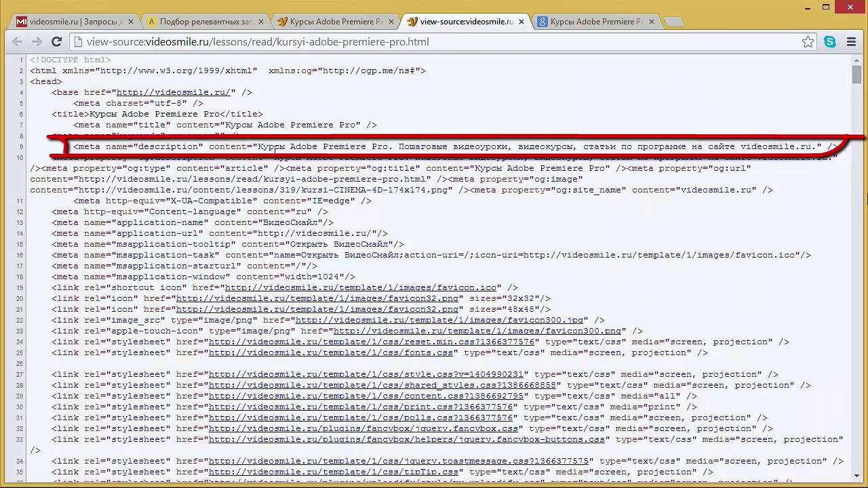This screenshot has width=868, height=488.
Task: Bookmark this page with the star icon
Action: tap(808, 42)
